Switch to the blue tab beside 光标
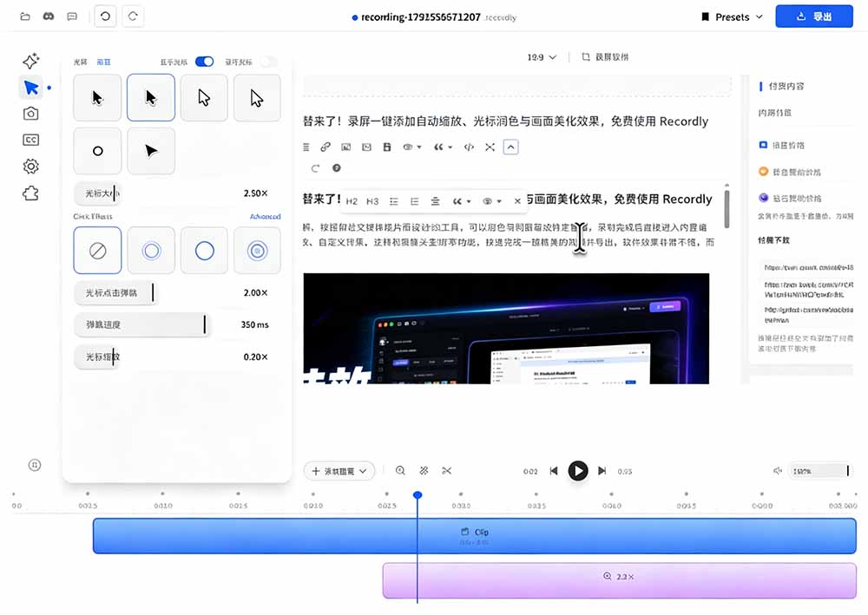This screenshot has height=615, width=868. pyautogui.click(x=103, y=62)
